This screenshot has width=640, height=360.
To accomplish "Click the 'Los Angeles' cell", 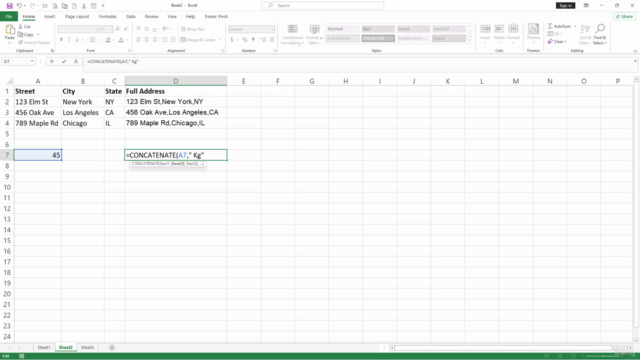I will coord(83,112).
